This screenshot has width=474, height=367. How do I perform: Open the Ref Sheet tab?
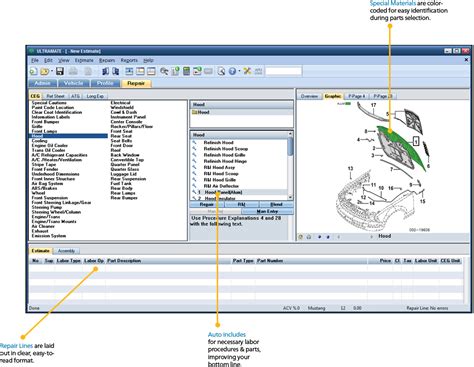(x=55, y=96)
